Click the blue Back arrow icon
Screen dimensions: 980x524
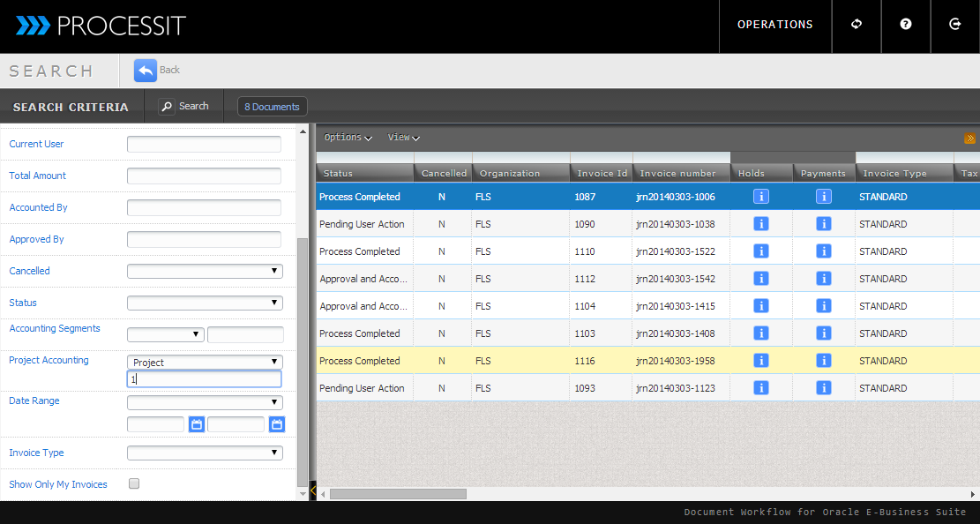pos(146,71)
